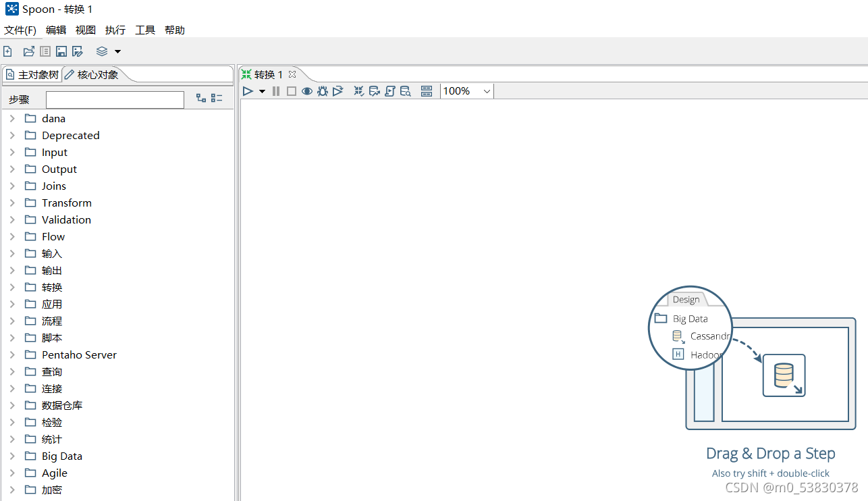
Task: Click the save file icon
Action: (61, 51)
